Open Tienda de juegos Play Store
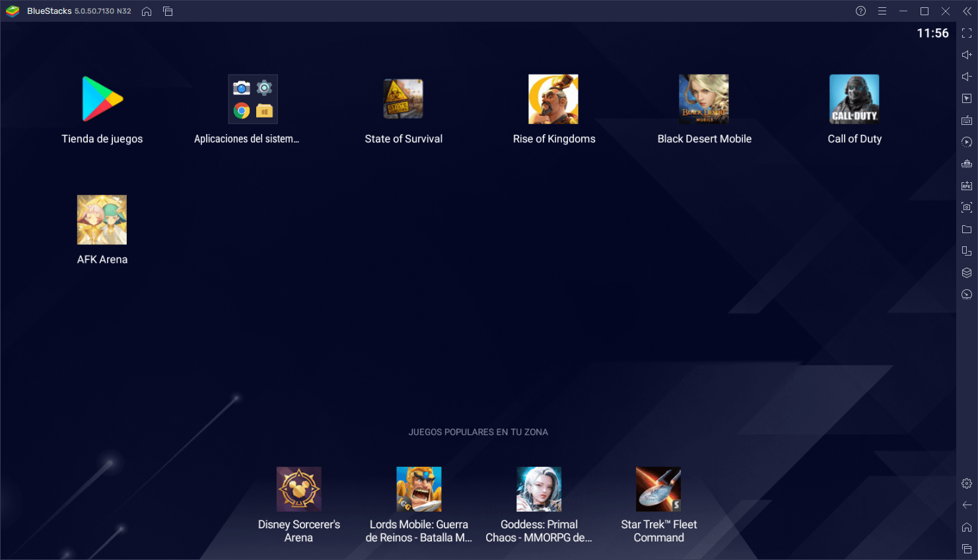The height and width of the screenshot is (560, 978). (102, 99)
